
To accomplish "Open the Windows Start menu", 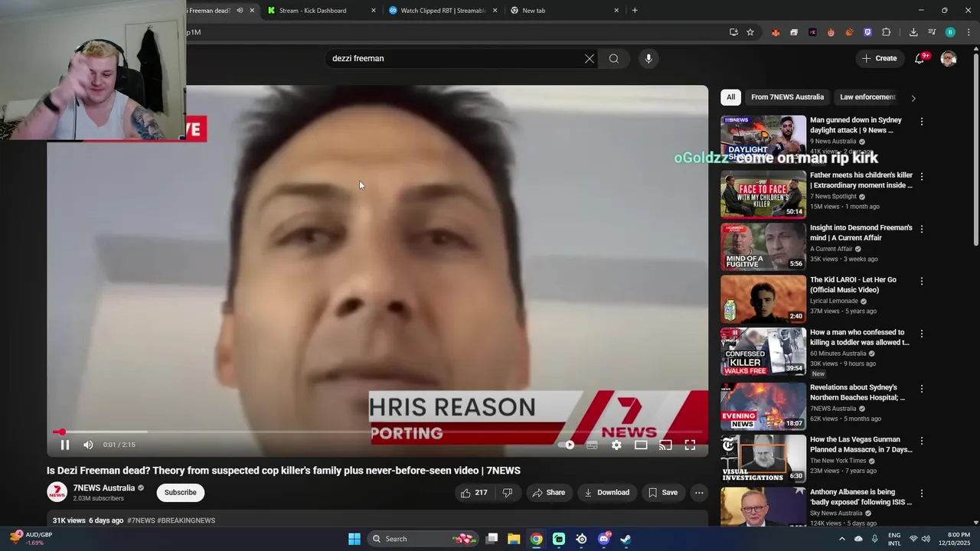I will 354,539.
